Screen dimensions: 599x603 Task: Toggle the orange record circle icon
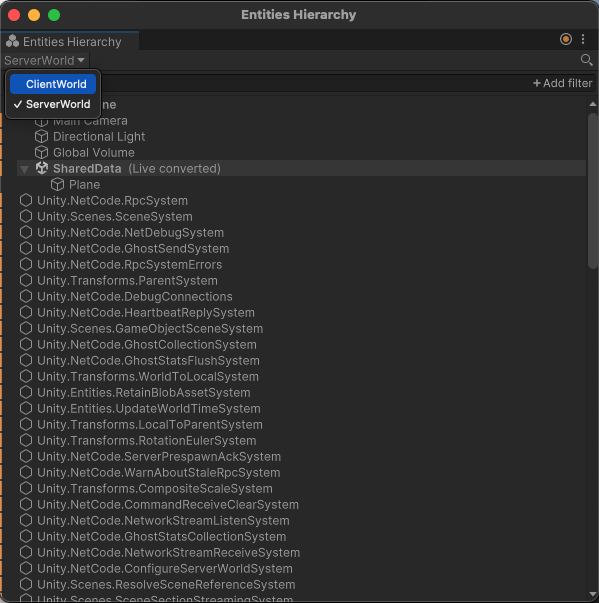566,39
